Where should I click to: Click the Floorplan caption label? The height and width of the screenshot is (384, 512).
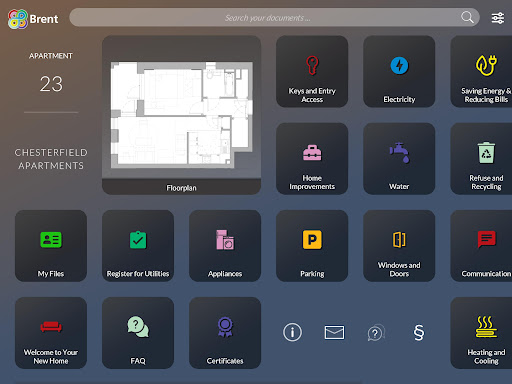[x=181, y=188]
